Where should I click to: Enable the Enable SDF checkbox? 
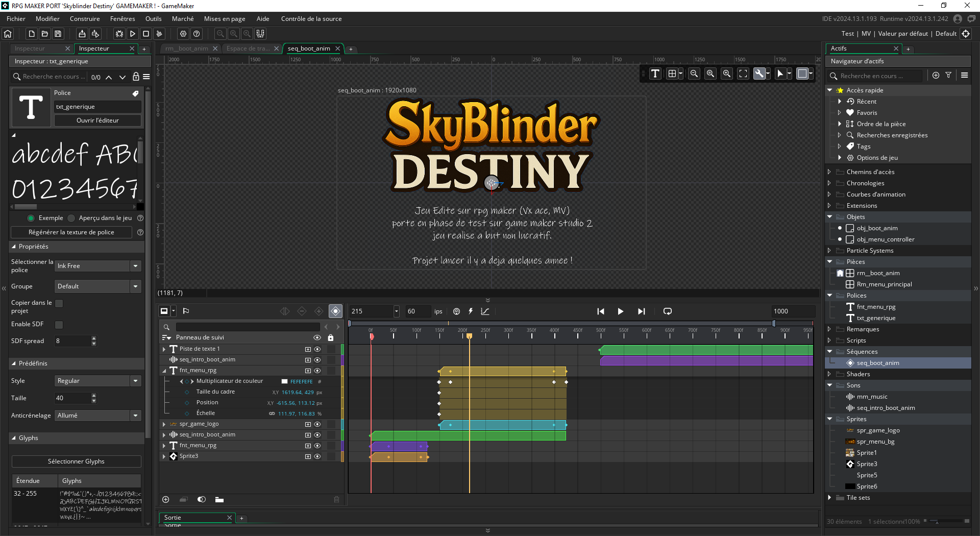[x=59, y=324]
